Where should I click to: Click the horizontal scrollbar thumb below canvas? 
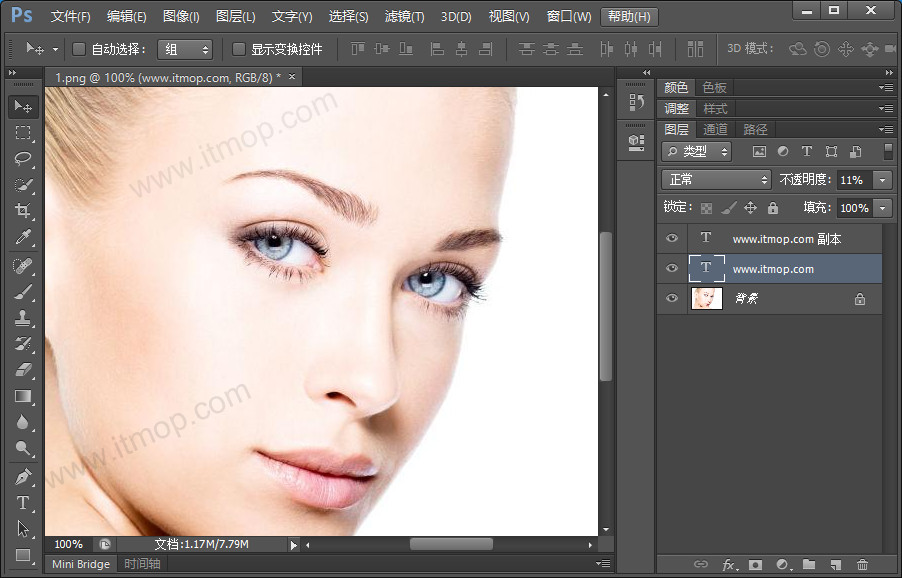point(451,544)
